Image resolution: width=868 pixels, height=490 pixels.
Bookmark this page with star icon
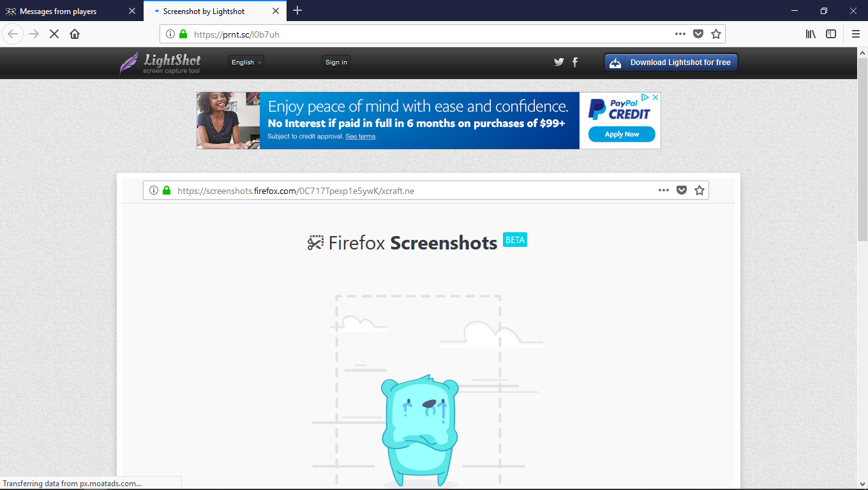[x=716, y=34]
